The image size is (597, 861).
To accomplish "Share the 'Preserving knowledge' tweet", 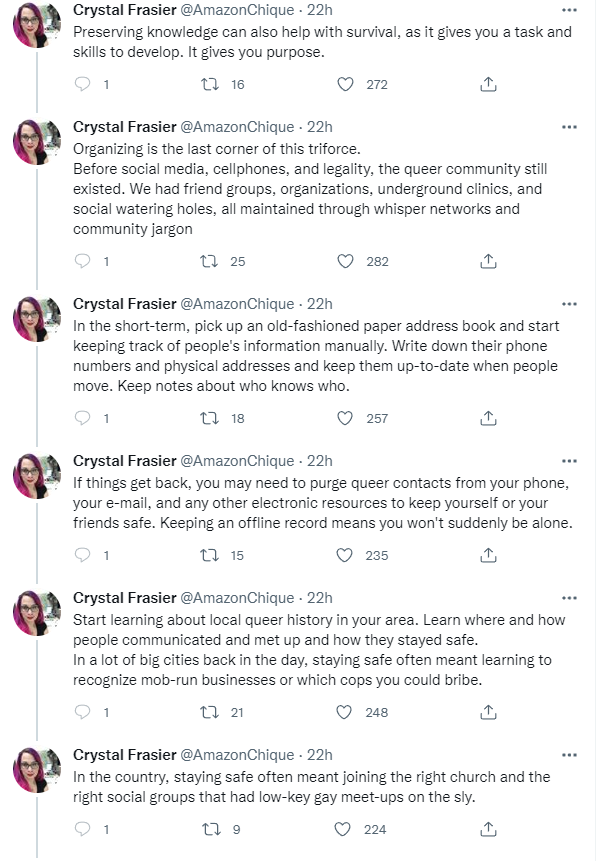I will tap(488, 84).
